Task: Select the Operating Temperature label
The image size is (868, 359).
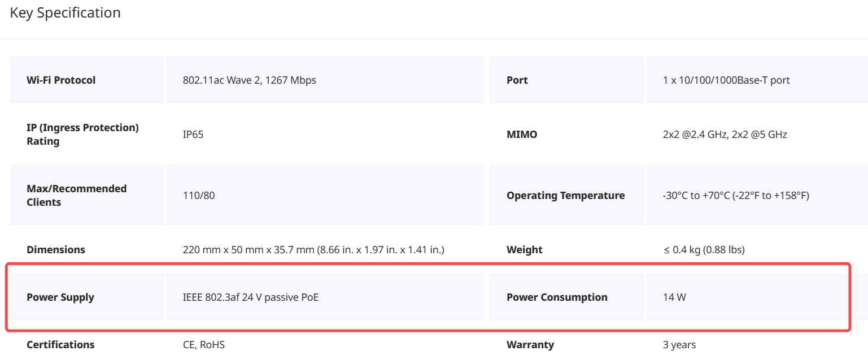Action: [566, 196]
